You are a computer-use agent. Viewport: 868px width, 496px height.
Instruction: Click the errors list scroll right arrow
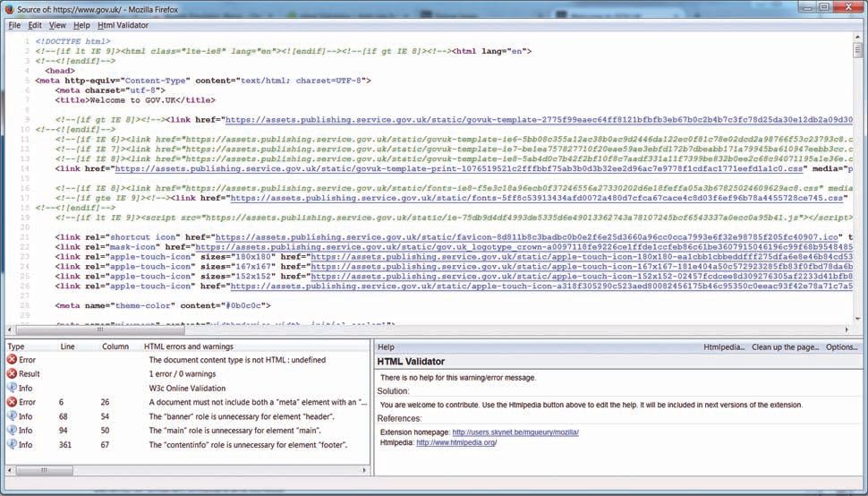(x=364, y=471)
